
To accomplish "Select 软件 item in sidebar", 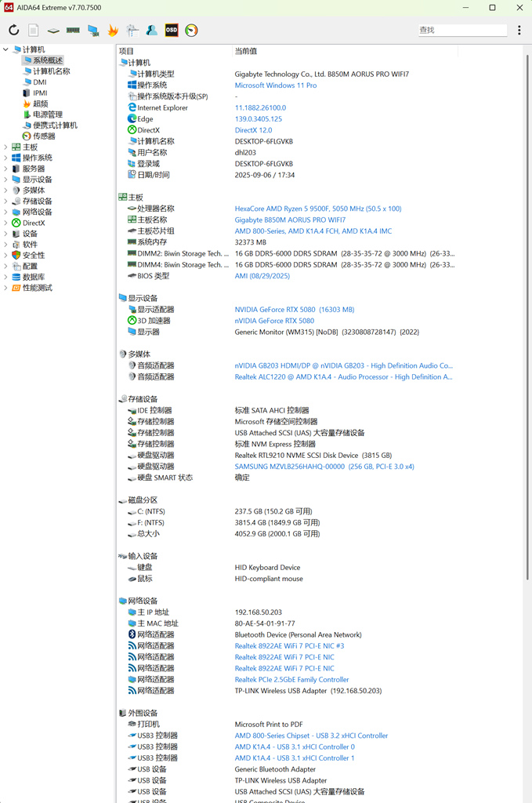I will [x=24, y=245].
